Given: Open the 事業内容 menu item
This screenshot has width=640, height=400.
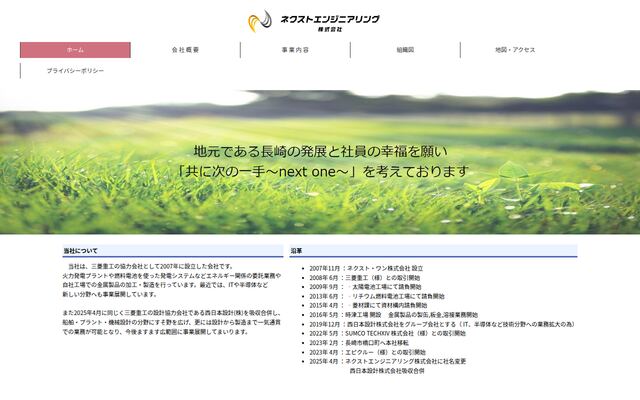Looking at the screenshot, I should point(295,50).
